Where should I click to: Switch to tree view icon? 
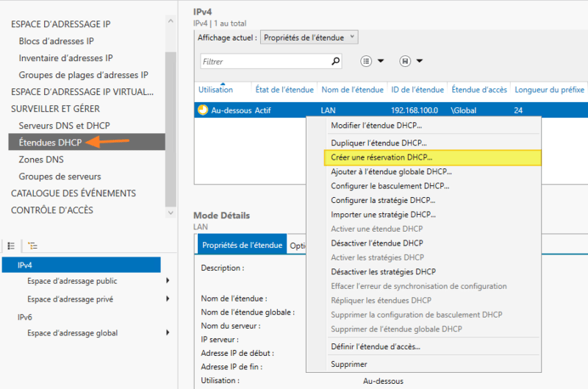click(x=32, y=246)
